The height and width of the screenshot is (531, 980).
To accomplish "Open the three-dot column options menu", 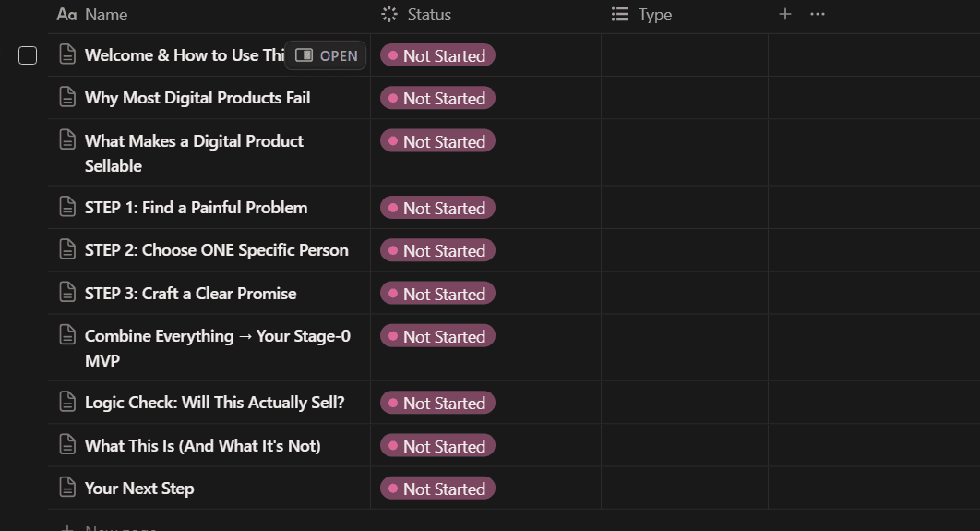I will click(x=817, y=14).
